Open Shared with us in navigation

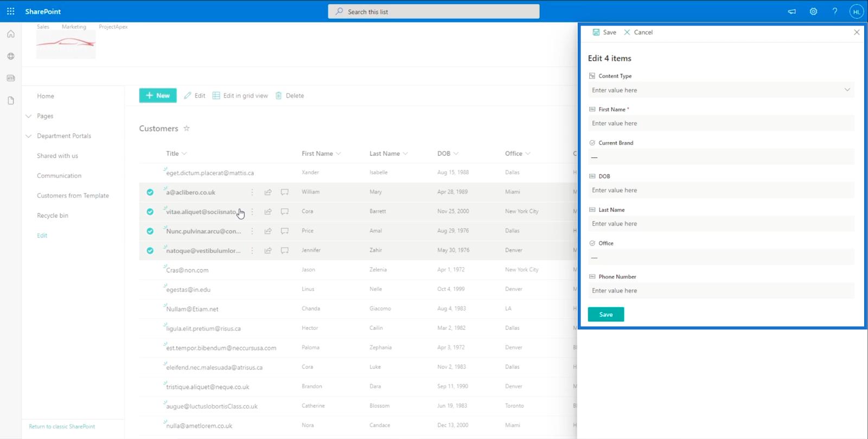[x=58, y=156]
